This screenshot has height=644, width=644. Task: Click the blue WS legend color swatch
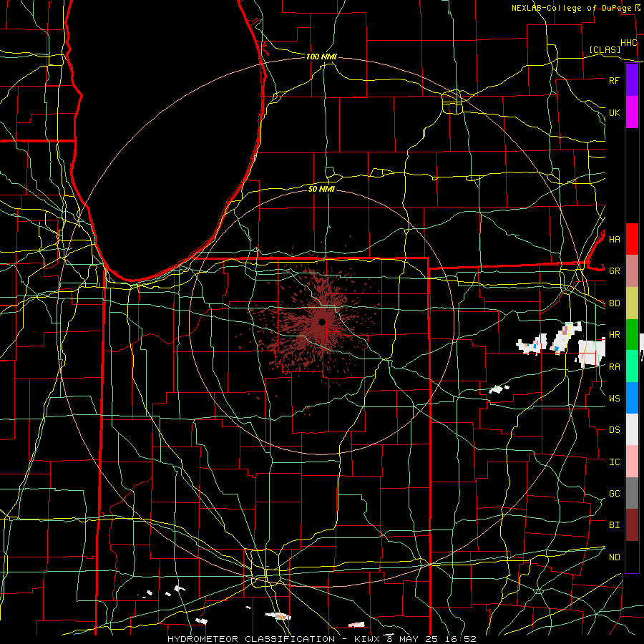coord(632,398)
